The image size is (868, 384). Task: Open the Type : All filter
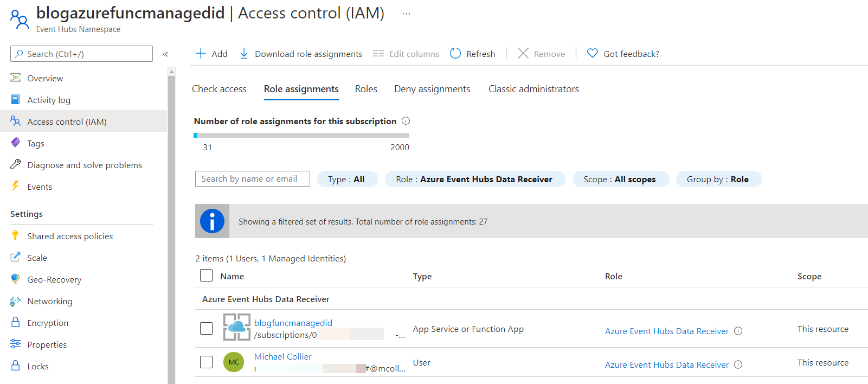click(x=347, y=179)
